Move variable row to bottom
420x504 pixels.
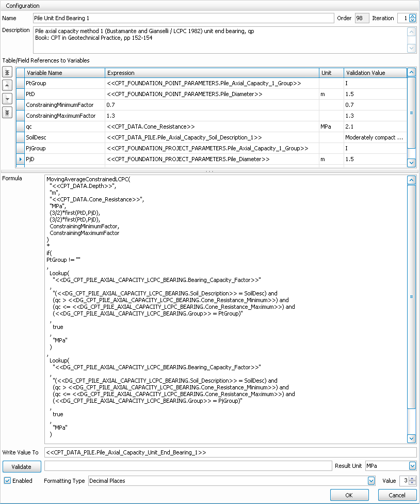pos(7,112)
